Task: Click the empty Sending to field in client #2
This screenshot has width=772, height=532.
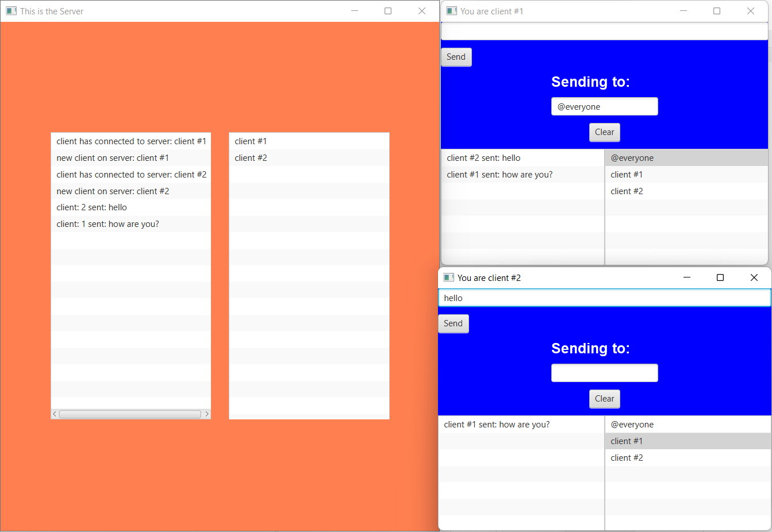Action: click(x=604, y=373)
